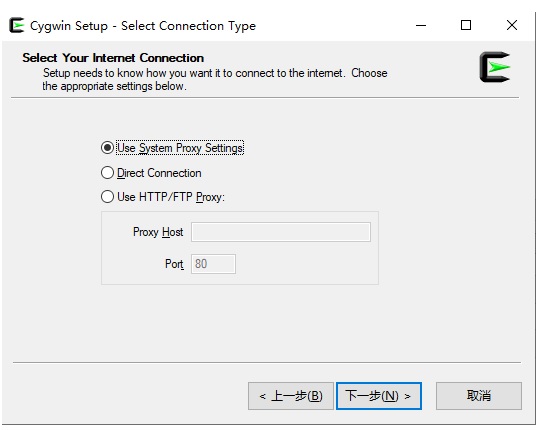542x430 pixels.
Task: Proceed with the 下一步(N) button
Action: [x=379, y=396]
